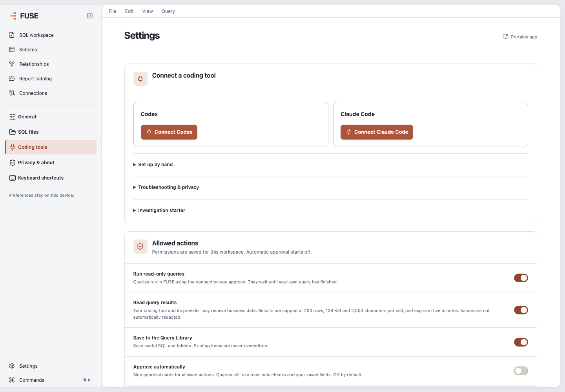Image resolution: width=565 pixels, height=392 pixels.
Task: Click 'Preferences stay on this device.' text
Action: coord(41,195)
